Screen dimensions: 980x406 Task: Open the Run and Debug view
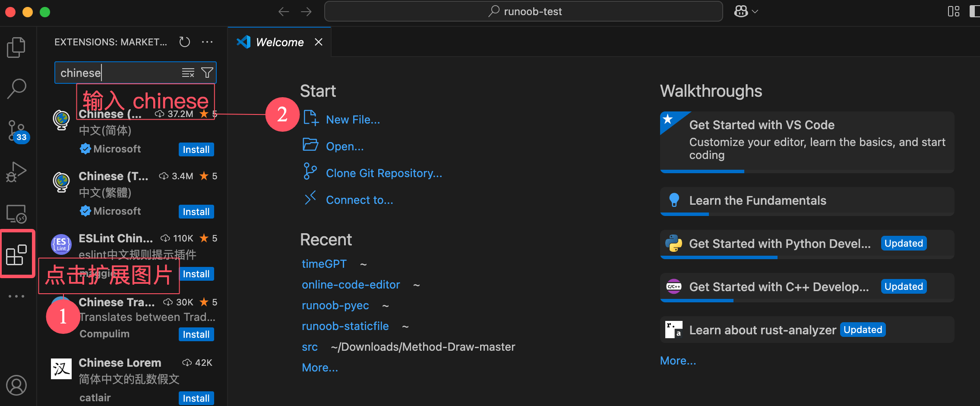pyautogui.click(x=16, y=172)
